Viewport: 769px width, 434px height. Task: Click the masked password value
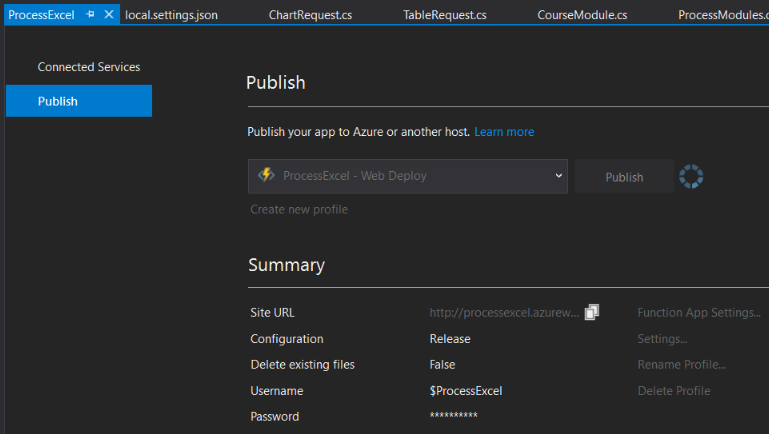454,415
